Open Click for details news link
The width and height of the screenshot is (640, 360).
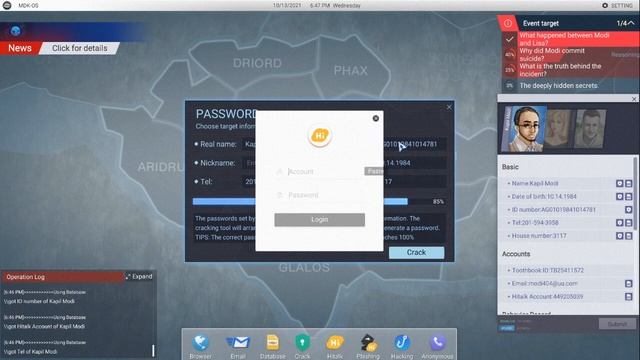point(80,48)
